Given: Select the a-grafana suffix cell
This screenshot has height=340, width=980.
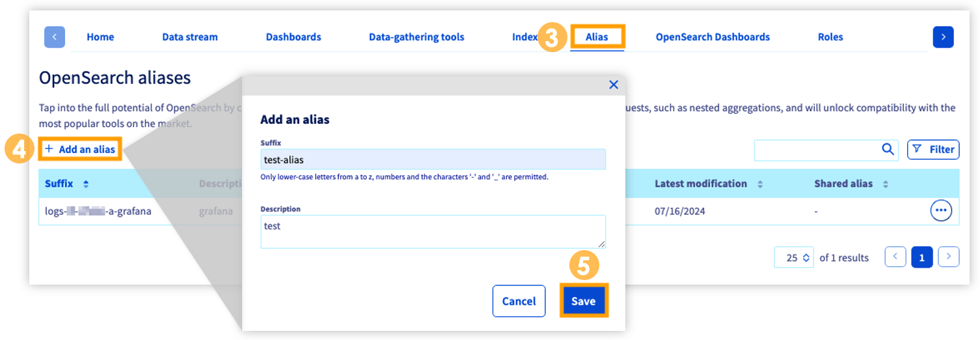Looking at the screenshot, I should (x=98, y=211).
